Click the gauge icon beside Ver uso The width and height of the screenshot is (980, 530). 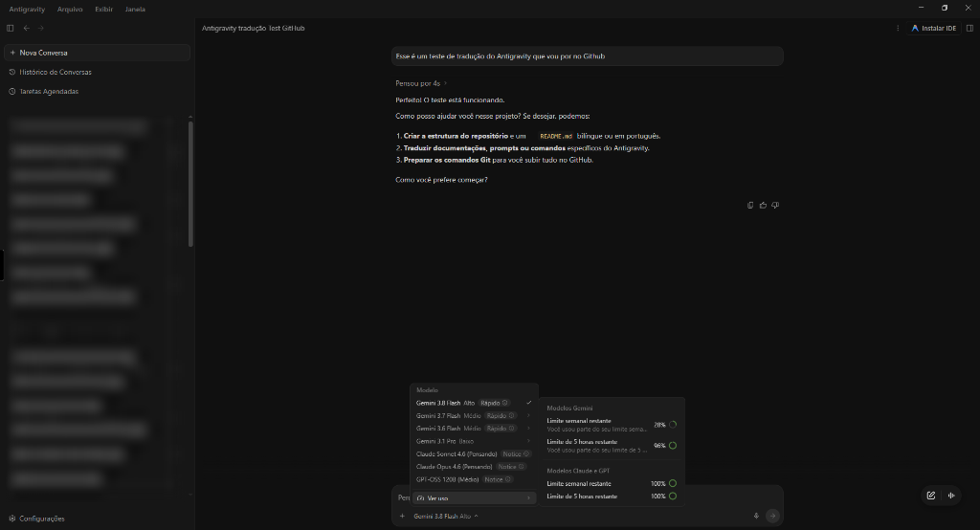(421, 498)
